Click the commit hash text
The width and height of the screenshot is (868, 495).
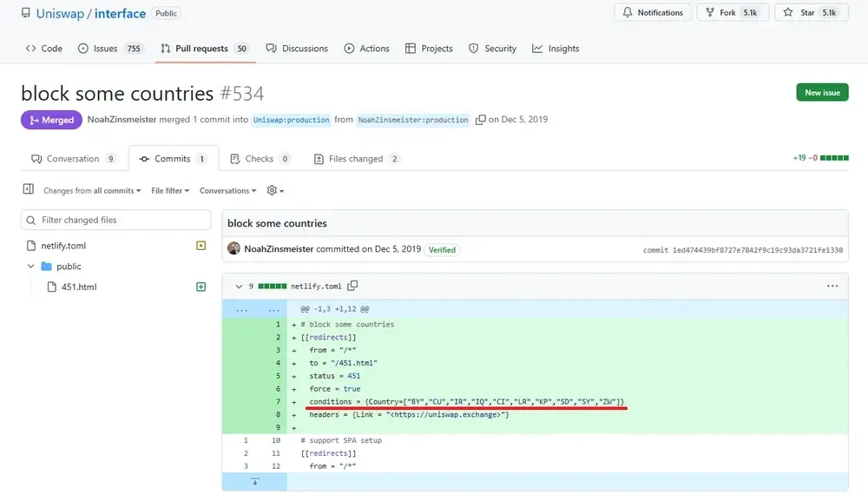point(757,250)
